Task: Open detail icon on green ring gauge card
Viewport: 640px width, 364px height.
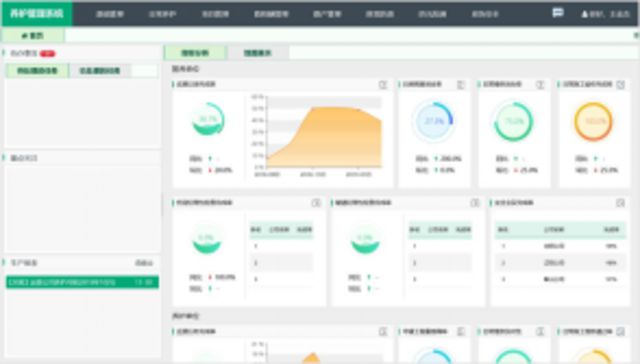Action: [x=540, y=84]
